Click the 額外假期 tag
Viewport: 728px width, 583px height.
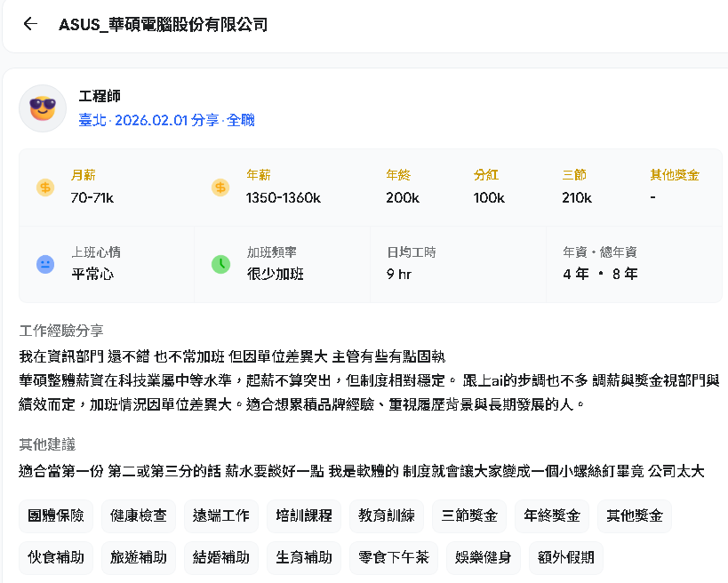(566, 557)
